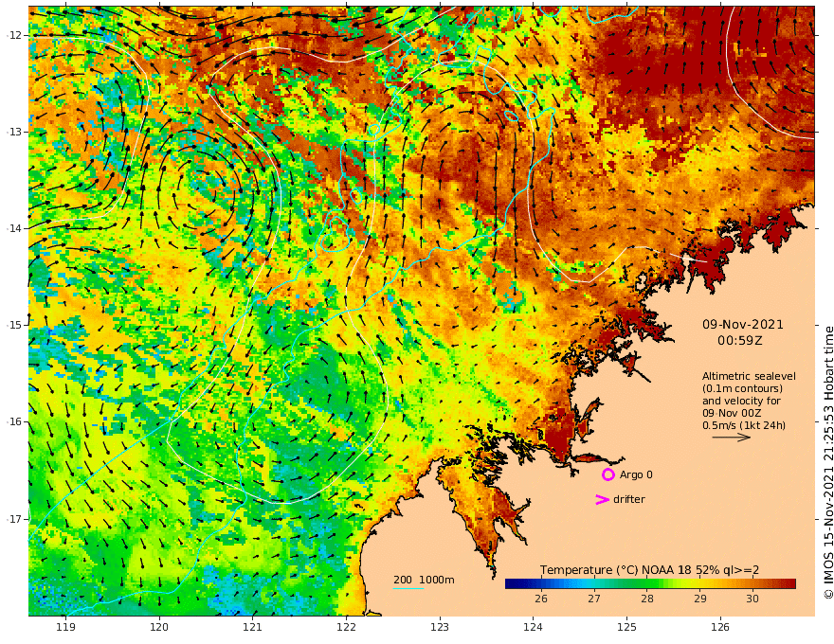
Task: Click the IMOS copyright timestamp text
Action: click(x=828, y=463)
